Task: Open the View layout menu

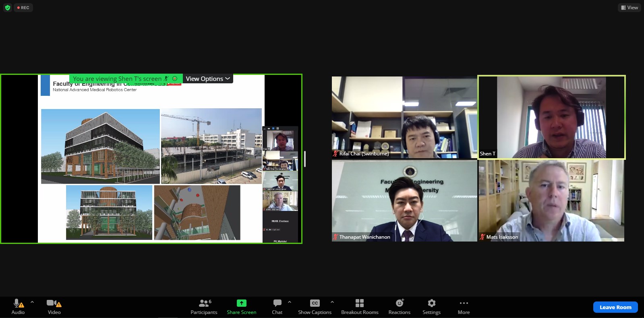Action: tap(629, 8)
